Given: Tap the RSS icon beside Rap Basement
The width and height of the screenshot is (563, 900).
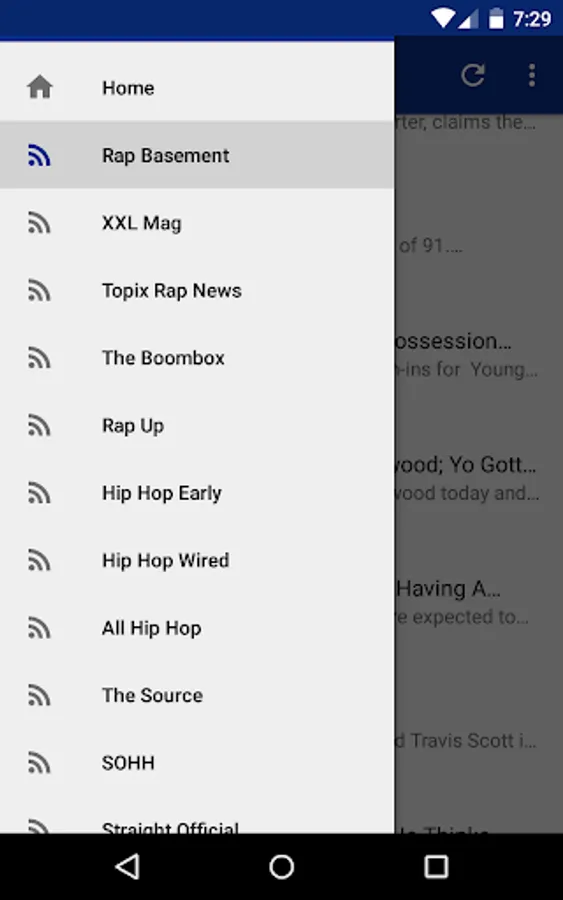Looking at the screenshot, I should point(40,155).
